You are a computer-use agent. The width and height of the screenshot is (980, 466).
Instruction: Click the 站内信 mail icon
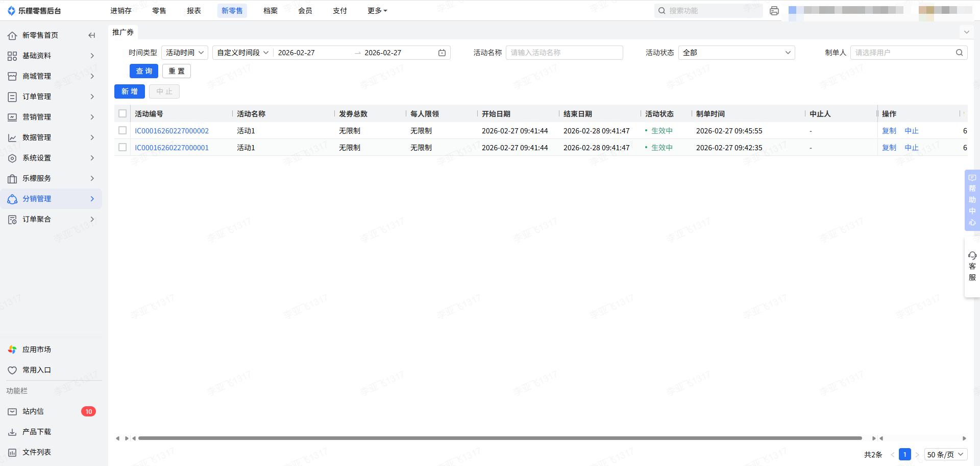[x=12, y=411]
